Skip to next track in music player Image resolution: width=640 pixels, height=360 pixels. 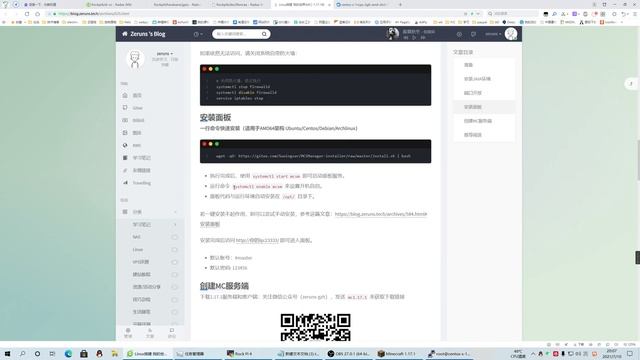423,38
